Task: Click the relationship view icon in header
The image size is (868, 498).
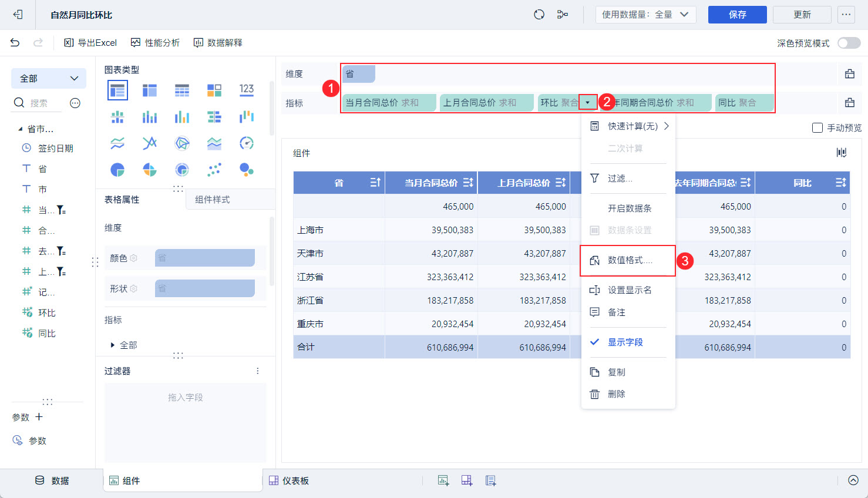Action: [563, 15]
